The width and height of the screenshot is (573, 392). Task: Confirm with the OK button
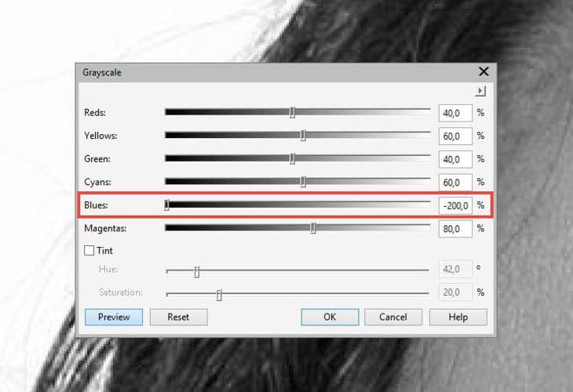click(x=330, y=318)
